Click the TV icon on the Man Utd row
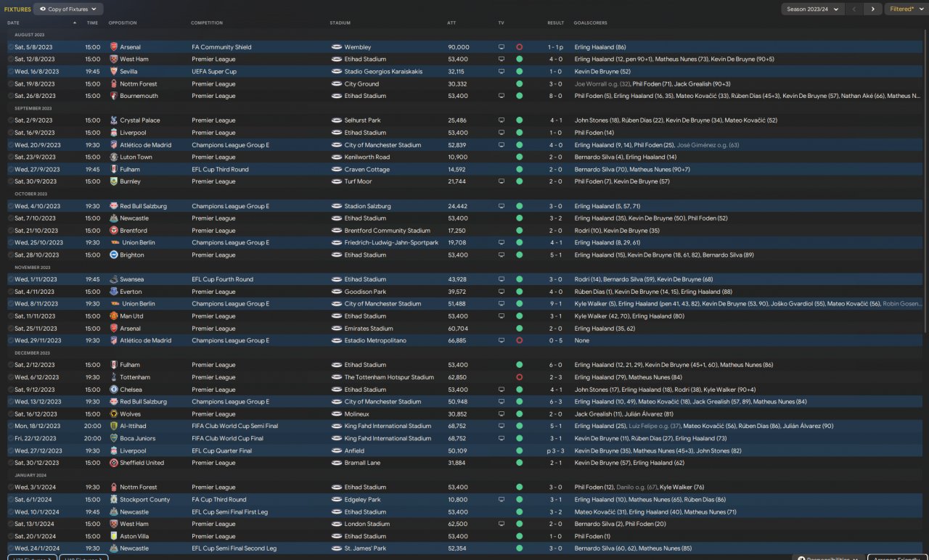 pos(501,316)
